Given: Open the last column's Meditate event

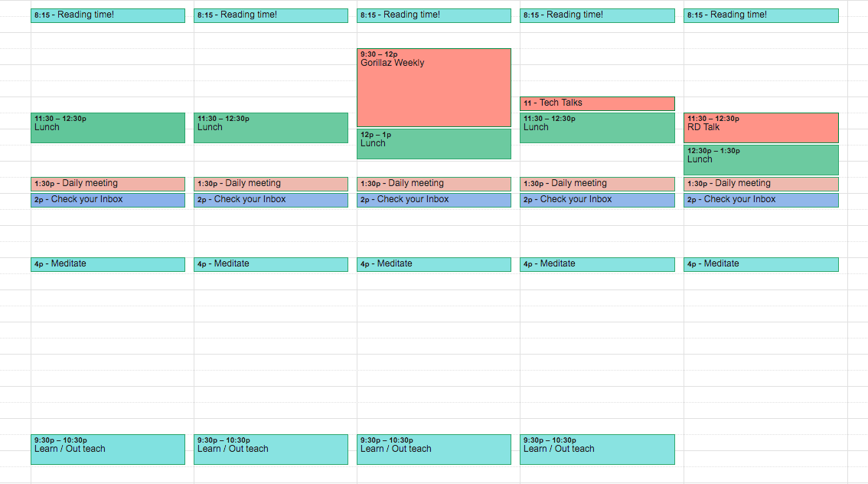Looking at the screenshot, I should tap(761, 264).
